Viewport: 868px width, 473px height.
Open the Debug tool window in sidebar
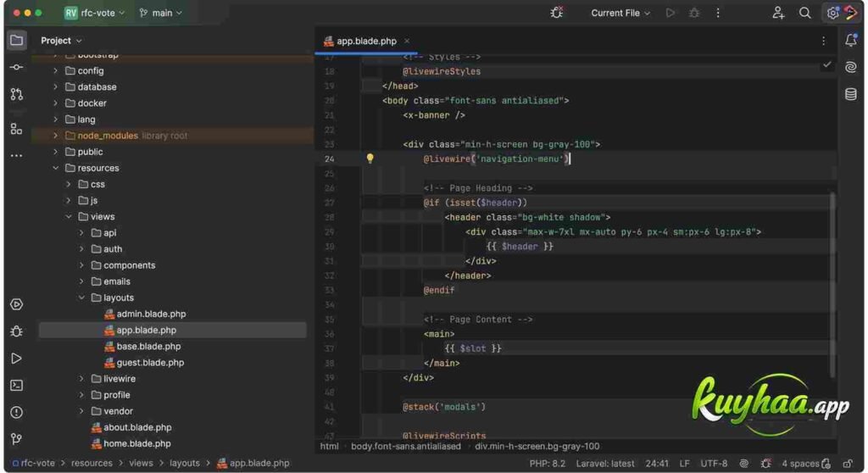(17, 331)
